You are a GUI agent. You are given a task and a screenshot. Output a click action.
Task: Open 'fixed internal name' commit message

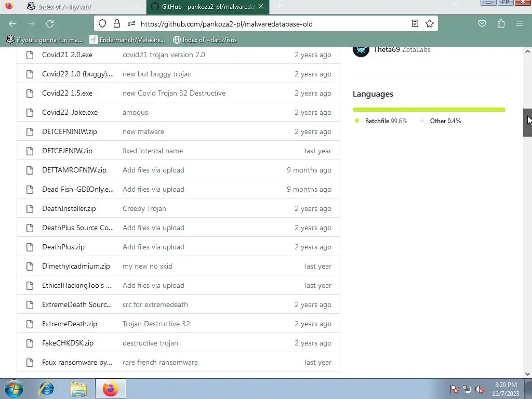pyautogui.click(x=153, y=151)
